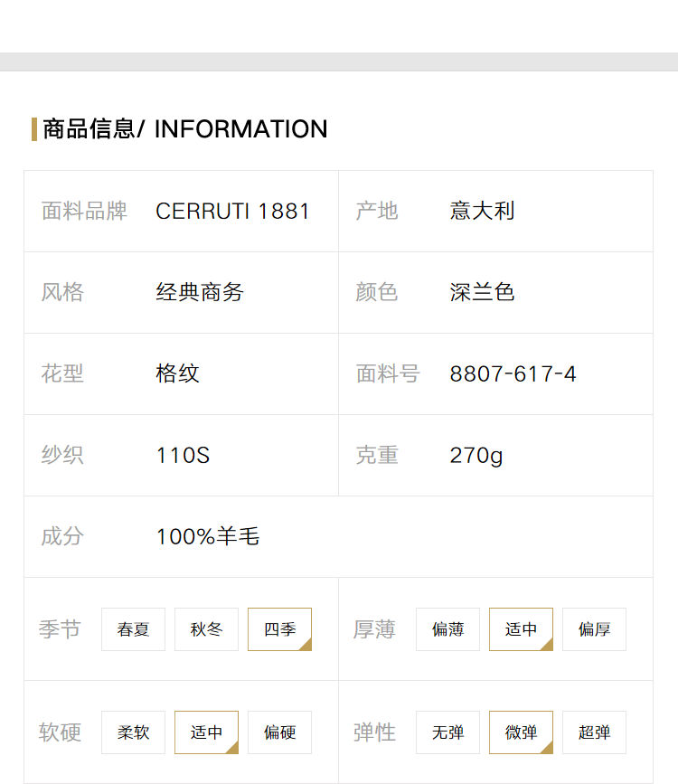This screenshot has width=678, height=784.
Task: Click the 270g weight value
Action: (x=476, y=456)
